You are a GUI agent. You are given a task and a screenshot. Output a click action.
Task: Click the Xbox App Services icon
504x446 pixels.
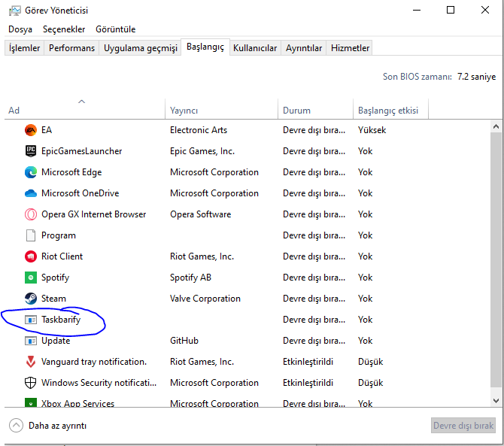coord(31,402)
